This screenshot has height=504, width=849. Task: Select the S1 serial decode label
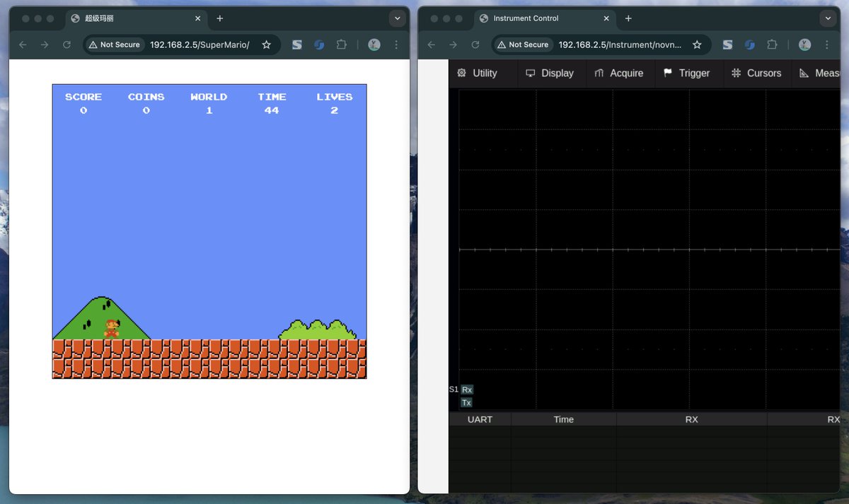[x=454, y=389]
